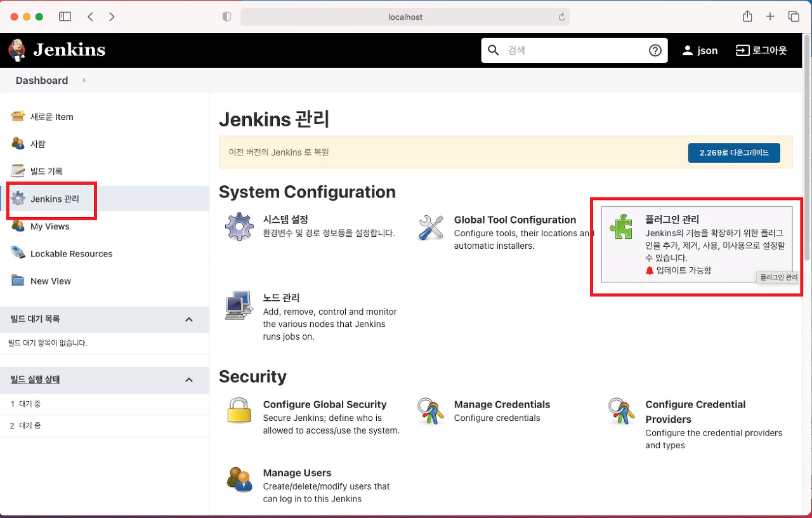Collapse the 빌드 실행 상태 panel

tap(189, 380)
